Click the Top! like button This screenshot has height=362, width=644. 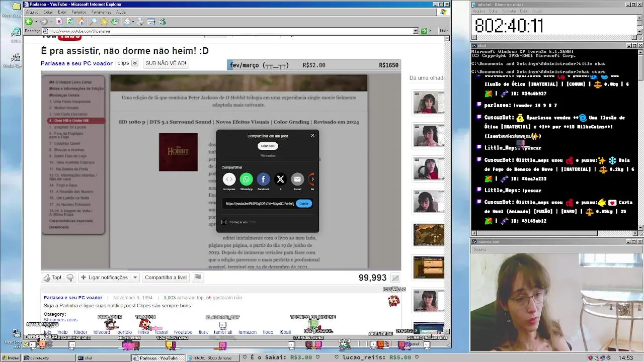52,278
